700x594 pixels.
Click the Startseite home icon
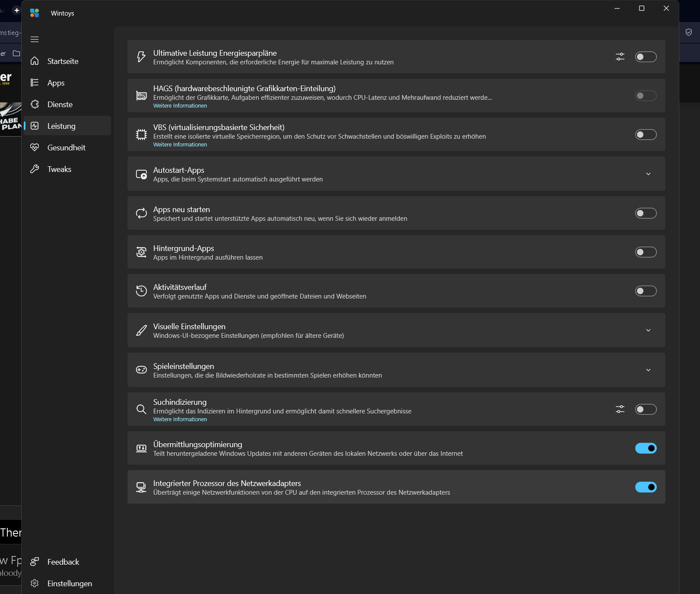[x=35, y=61]
